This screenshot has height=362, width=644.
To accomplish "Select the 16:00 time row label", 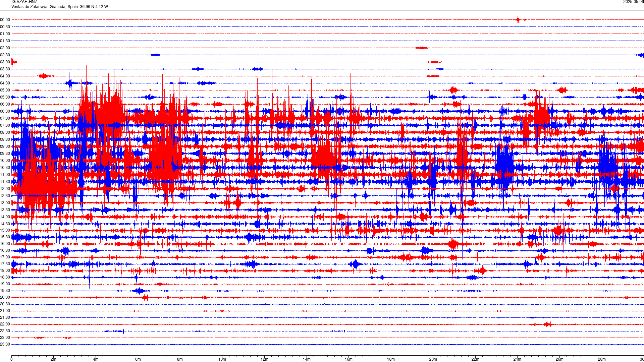I will tap(5, 244).
